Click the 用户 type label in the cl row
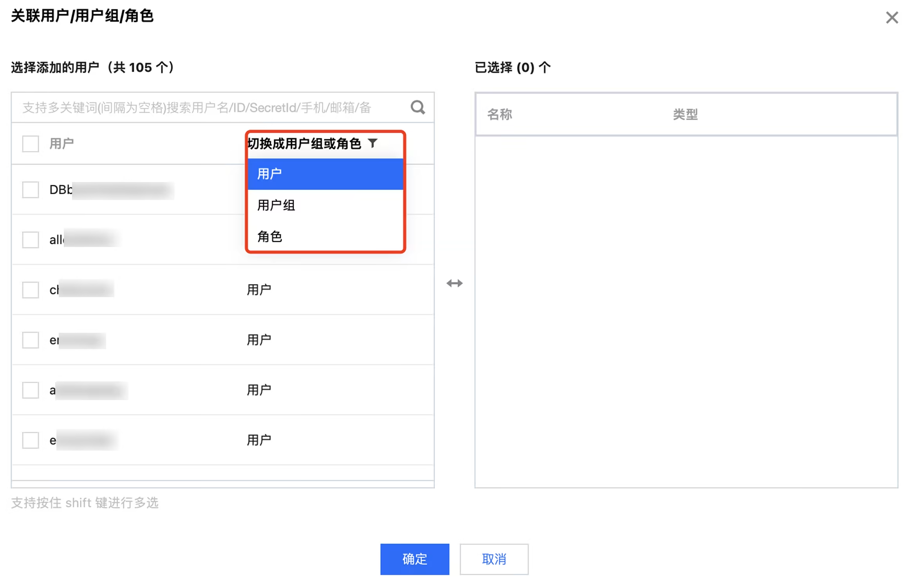The width and height of the screenshot is (909, 588). tap(259, 290)
